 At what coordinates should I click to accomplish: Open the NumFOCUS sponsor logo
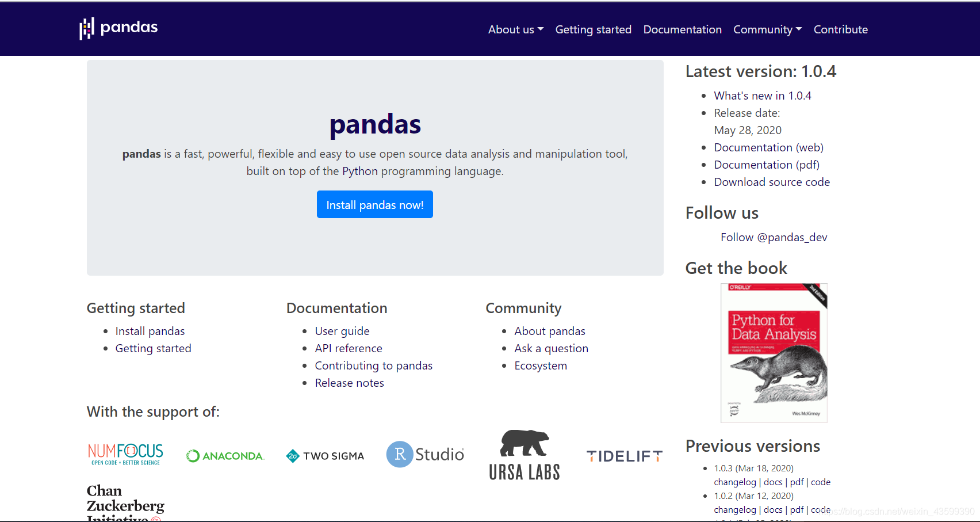pyautogui.click(x=125, y=455)
